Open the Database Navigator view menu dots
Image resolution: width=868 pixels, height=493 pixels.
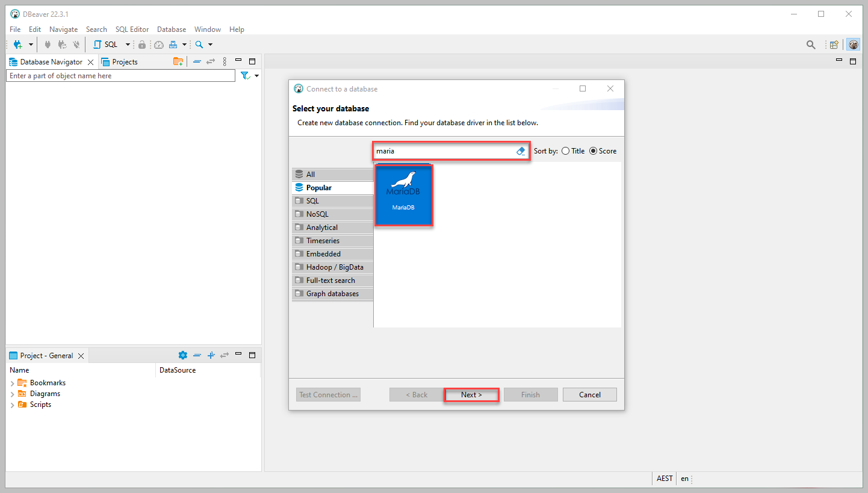point(225,61)
